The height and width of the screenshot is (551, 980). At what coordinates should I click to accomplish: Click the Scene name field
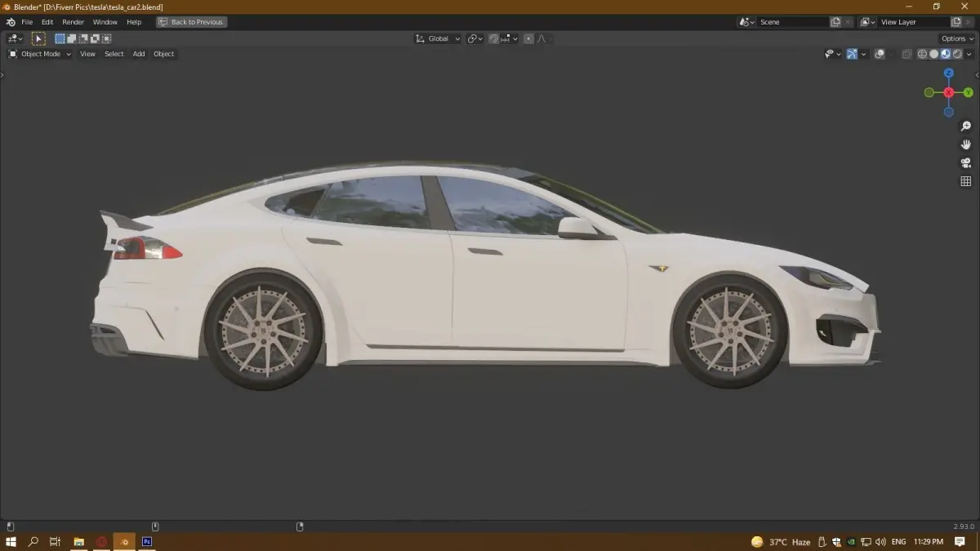792,22
